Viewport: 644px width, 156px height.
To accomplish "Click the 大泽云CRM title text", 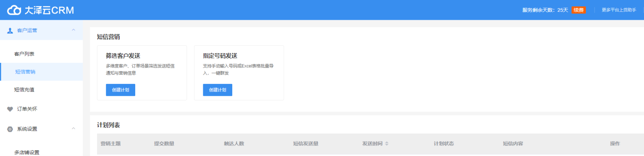I will 49,10.
